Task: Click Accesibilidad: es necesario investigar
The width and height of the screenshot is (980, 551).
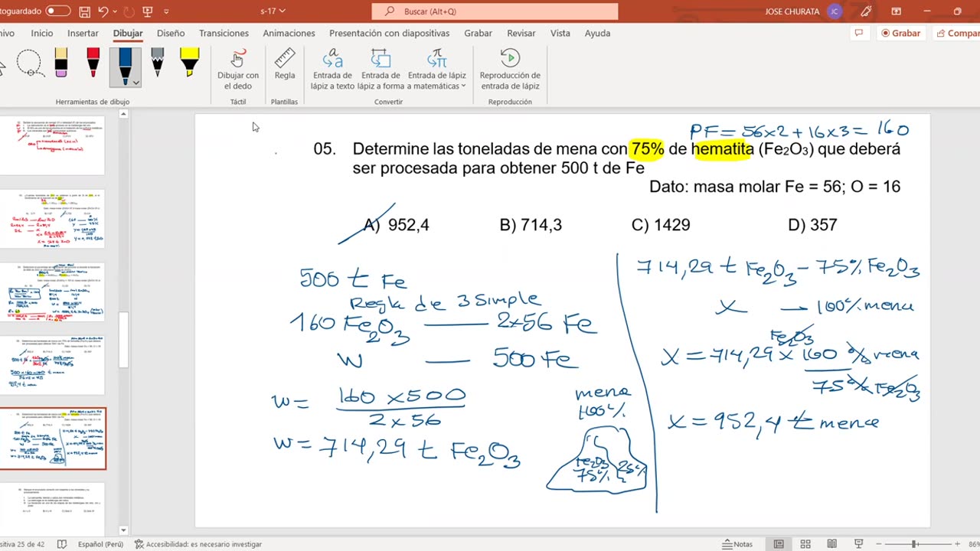Action: (x=198, y=544)
